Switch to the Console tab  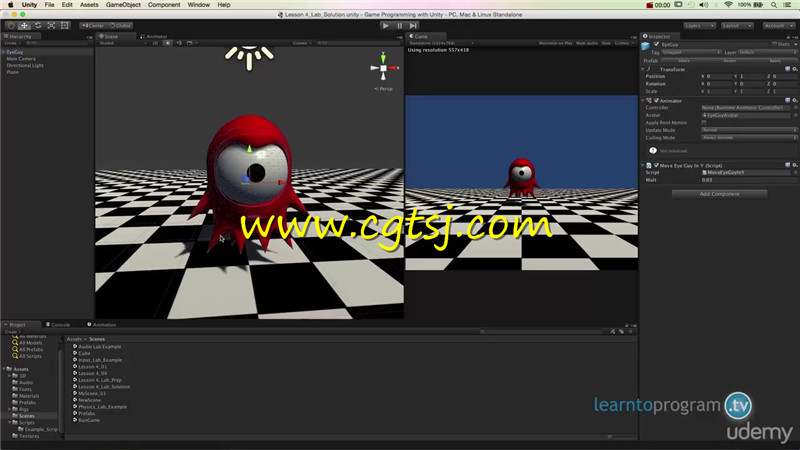point(58,324)
